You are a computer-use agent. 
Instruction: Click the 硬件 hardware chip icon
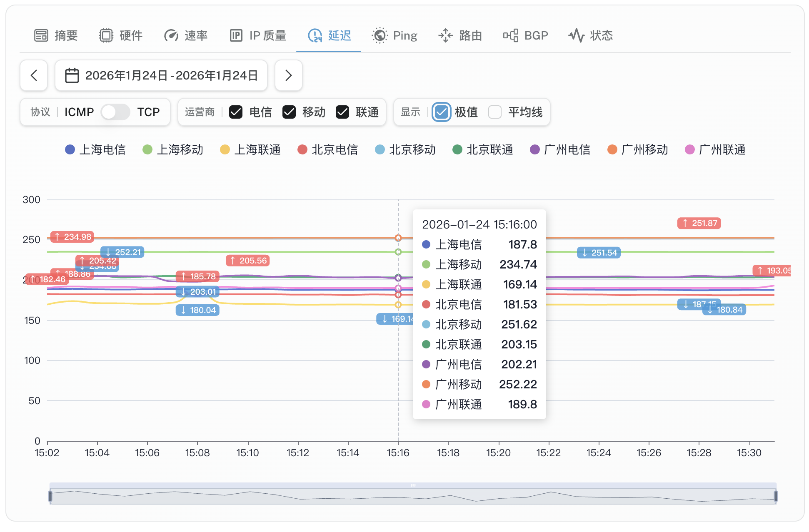(x=106, y=36)
